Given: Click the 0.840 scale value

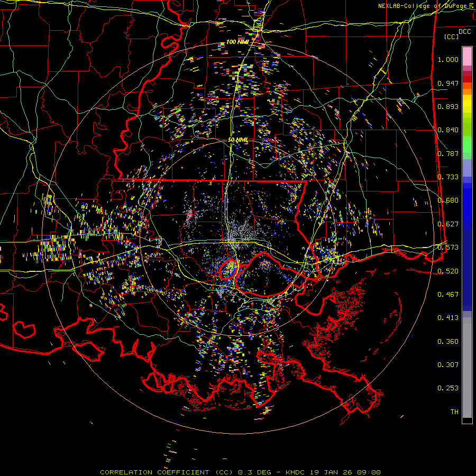Looking at the screenshot, I should (448, 130).
